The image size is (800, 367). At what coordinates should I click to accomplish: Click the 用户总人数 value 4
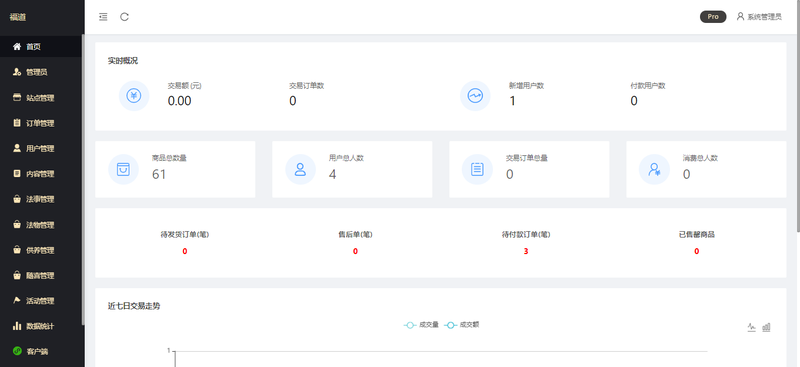(x=332, y=175)
